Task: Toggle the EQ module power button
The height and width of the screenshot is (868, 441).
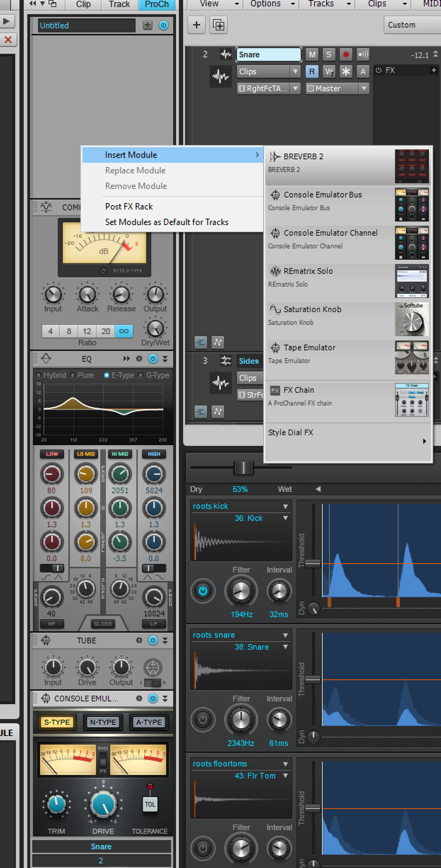Action: point(153,358)
